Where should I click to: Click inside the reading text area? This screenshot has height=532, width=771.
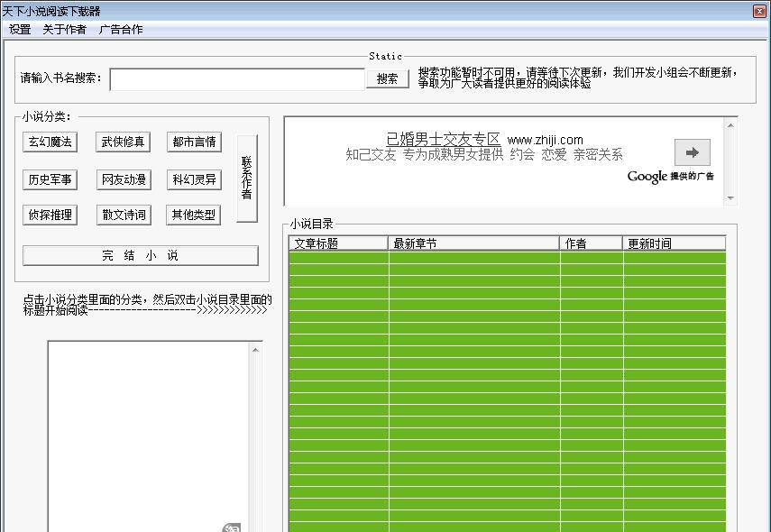pos(149,436)
